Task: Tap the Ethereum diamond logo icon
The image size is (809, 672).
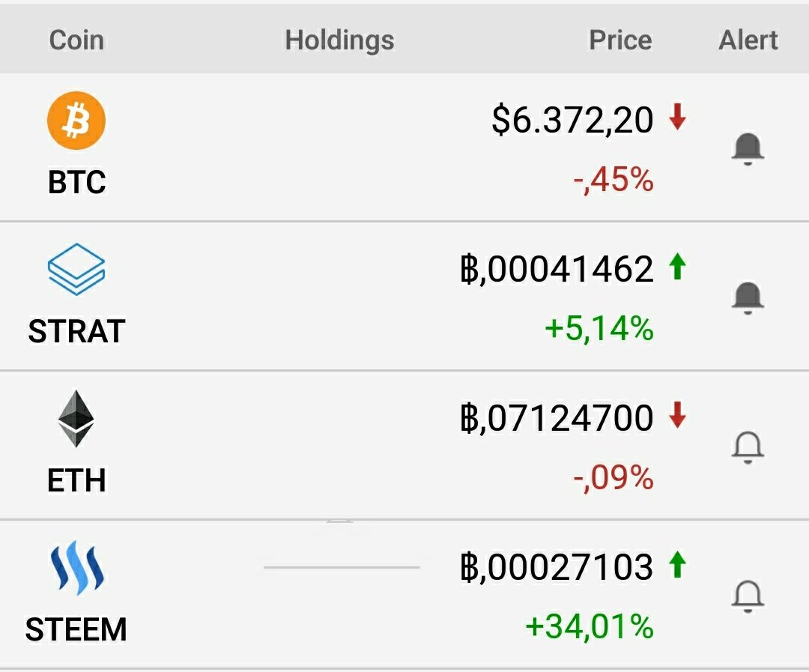Action: (76, 418)
